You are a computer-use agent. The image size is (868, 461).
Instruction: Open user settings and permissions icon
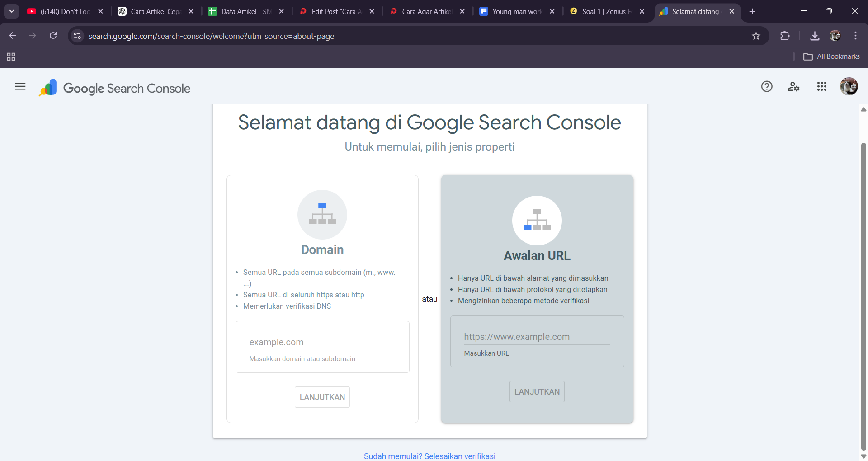794,86
